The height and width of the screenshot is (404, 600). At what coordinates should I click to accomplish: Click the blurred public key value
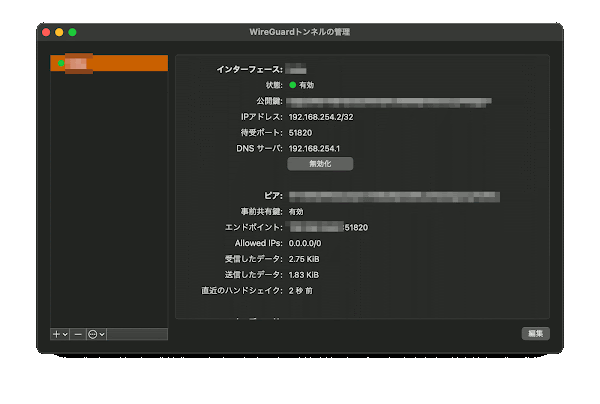point(389,102)
